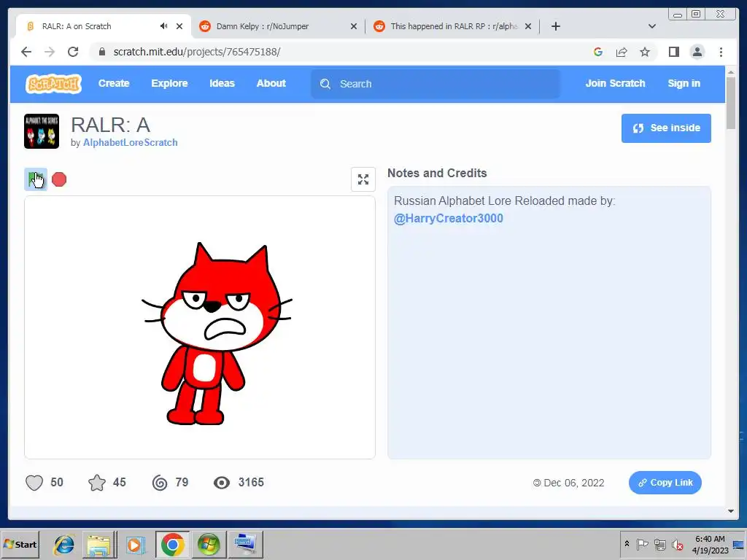Screen dimensions: 747x560
Task: Open File Explorer folder on taskbar
Action: click(98, 544)
